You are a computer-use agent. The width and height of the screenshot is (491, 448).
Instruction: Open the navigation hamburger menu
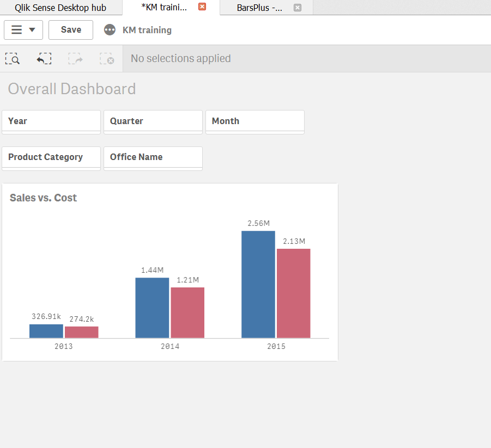point(23,30)
